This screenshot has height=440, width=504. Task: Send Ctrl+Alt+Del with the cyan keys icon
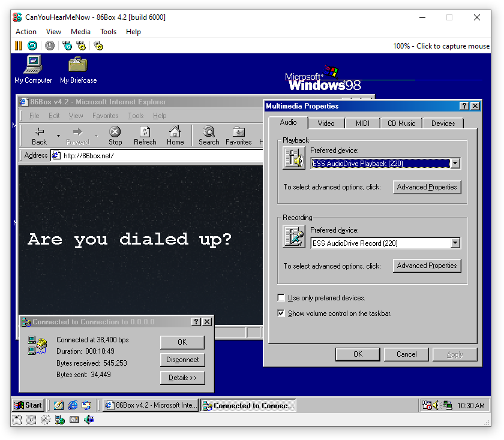pyautogui.click(x=67, y=46)
